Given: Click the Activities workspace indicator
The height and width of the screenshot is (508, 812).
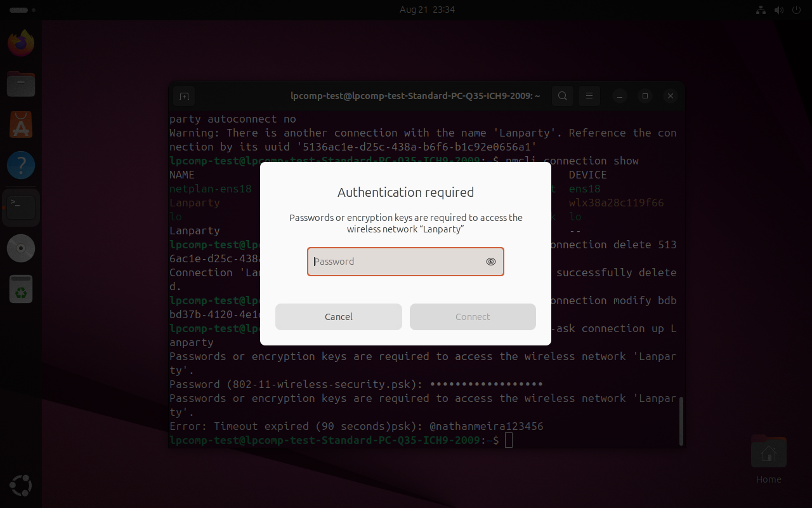Looking at the screenshot, I should (x=23, y=10).
